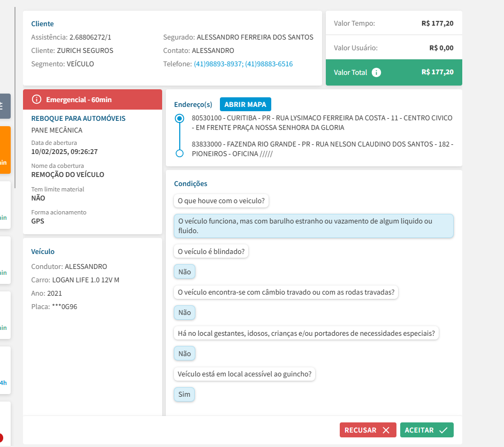Click the Emergencial alert circle icon
The height and width of the screenshot is (447, 504).
(36, 99)
